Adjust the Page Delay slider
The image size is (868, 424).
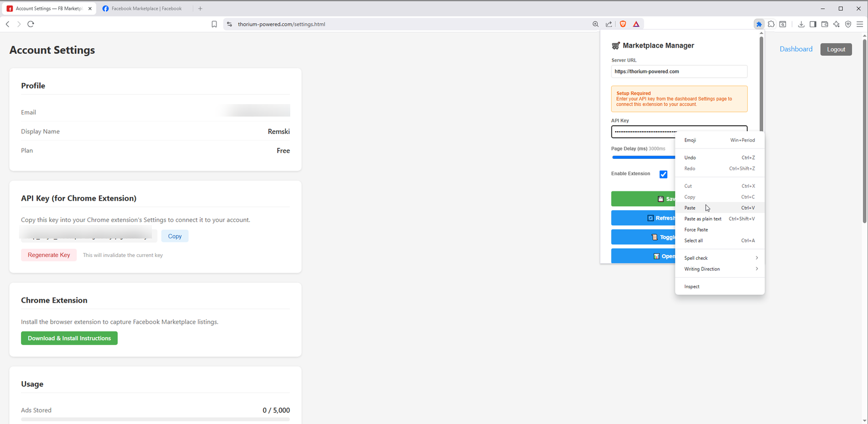click(x=643, y=157)
